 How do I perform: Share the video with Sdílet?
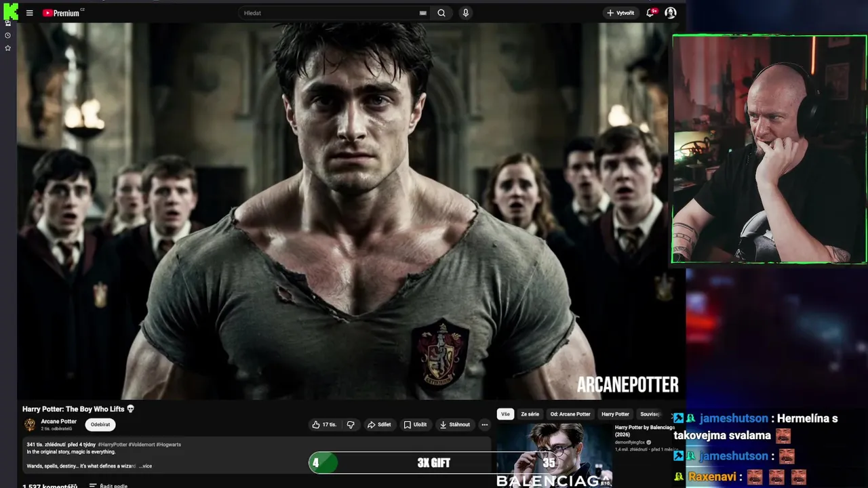pyautogui.click(x=379, y=424)
